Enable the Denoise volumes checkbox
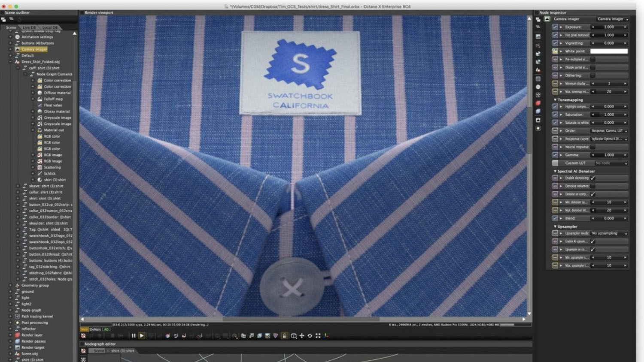 (593, 186)
